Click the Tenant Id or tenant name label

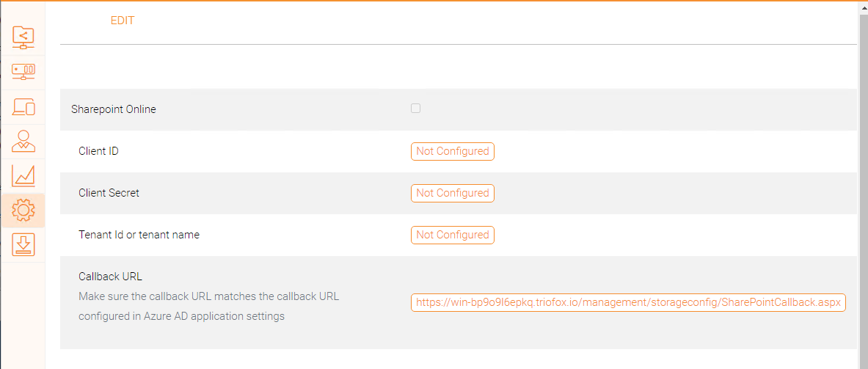tap(139, 235)
